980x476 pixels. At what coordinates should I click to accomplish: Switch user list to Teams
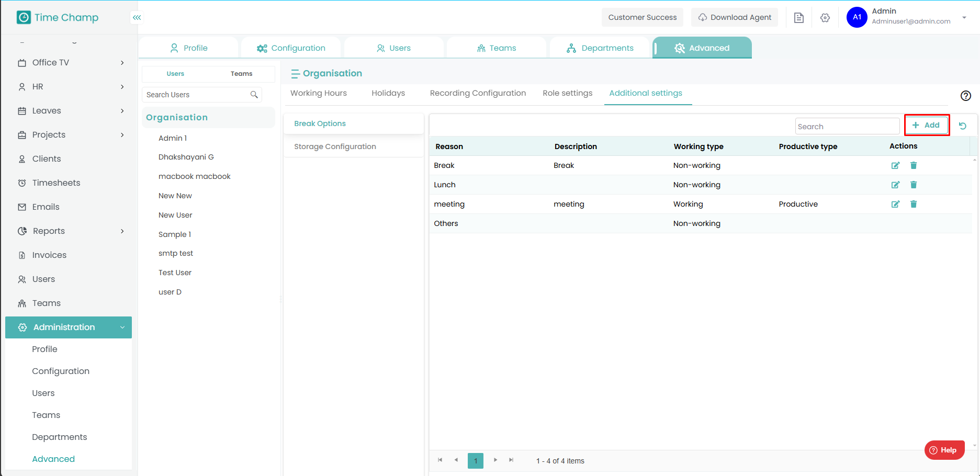point(241,74)
